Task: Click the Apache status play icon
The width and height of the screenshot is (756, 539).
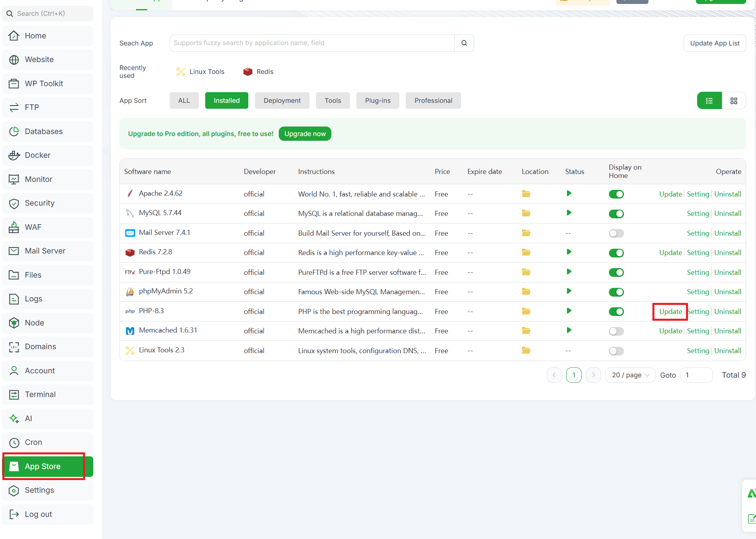Action: click(x=569, y=193)
